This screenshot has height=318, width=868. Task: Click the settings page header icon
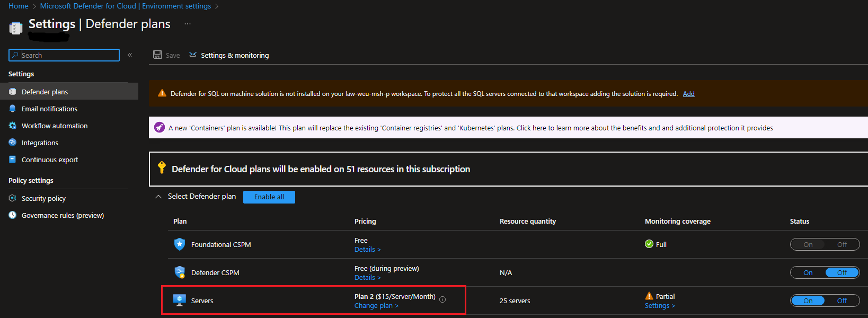click(x=16, y=28)
